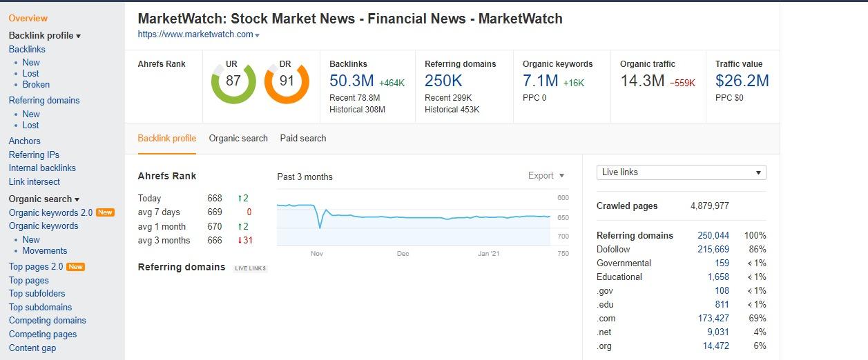Switch to the Backlink profile tab
The image size is (868, 360).
[x=167, y=138]
